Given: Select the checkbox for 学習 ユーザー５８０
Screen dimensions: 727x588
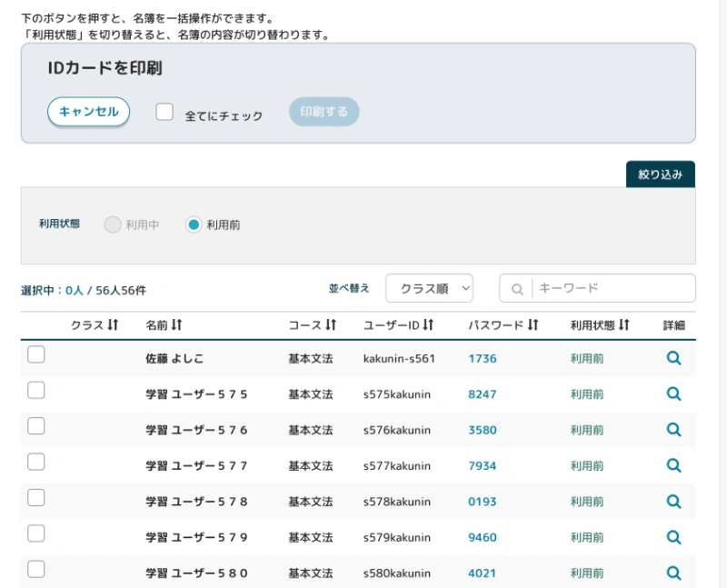Looking at the screenshot, I should tap(36, 570).
